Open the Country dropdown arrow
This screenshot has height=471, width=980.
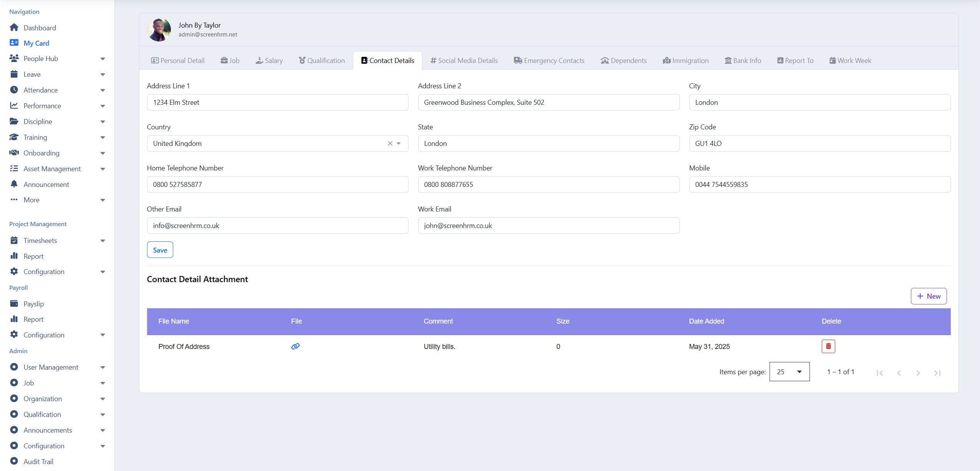tap(399, 143)
